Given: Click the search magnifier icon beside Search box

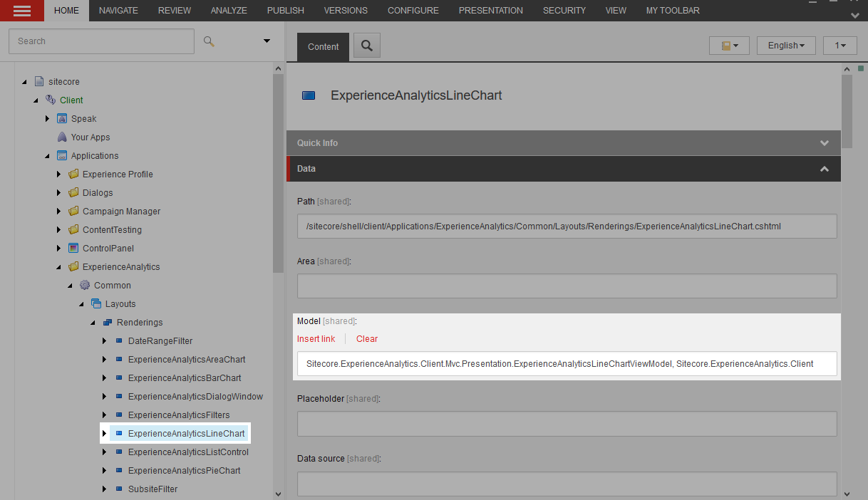Looking at the screenshot, I should [209, 41].
